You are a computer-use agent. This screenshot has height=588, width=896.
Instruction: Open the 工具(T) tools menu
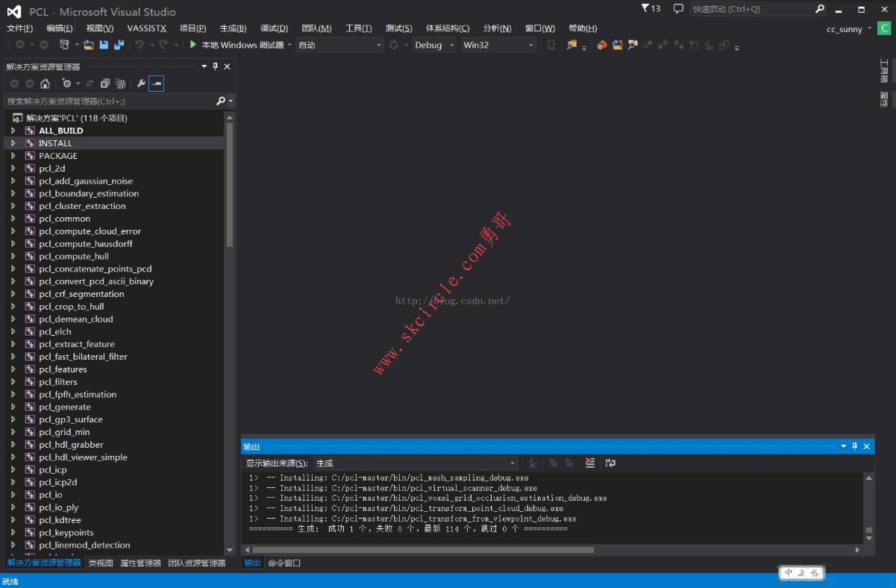tap(358, 28)
